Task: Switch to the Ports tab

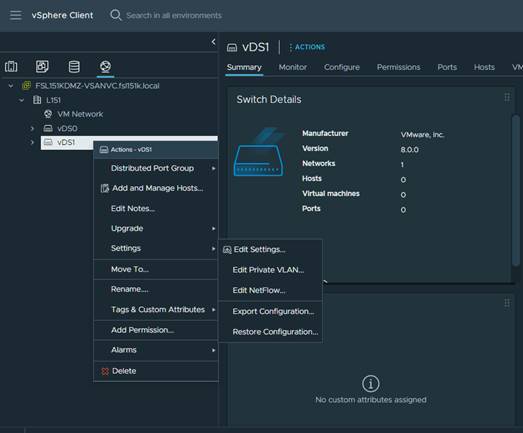Action: [447, 67]
